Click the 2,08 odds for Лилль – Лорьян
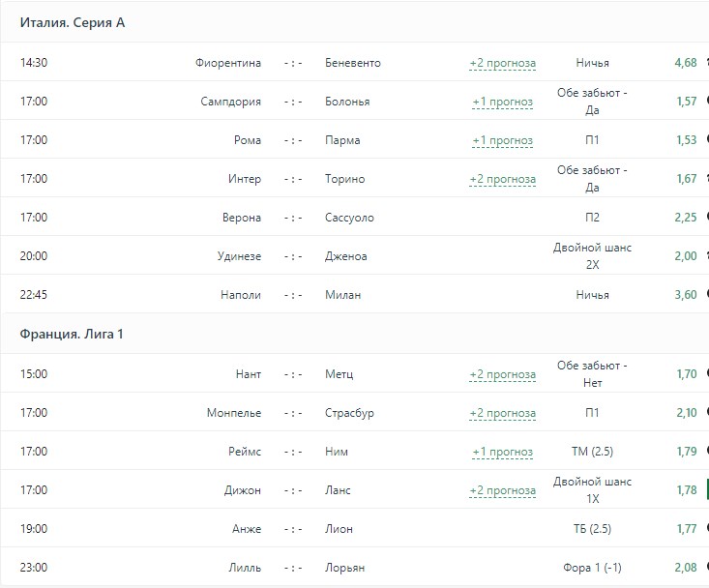Screen dimensions: 709x588 pyautogui.click(x=686, y=568)
